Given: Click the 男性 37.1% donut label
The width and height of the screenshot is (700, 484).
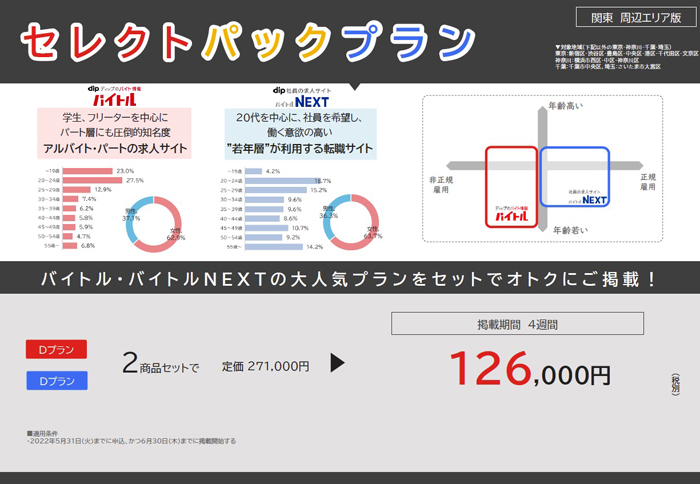Looking at the screenshot, I should coord(131,215).
